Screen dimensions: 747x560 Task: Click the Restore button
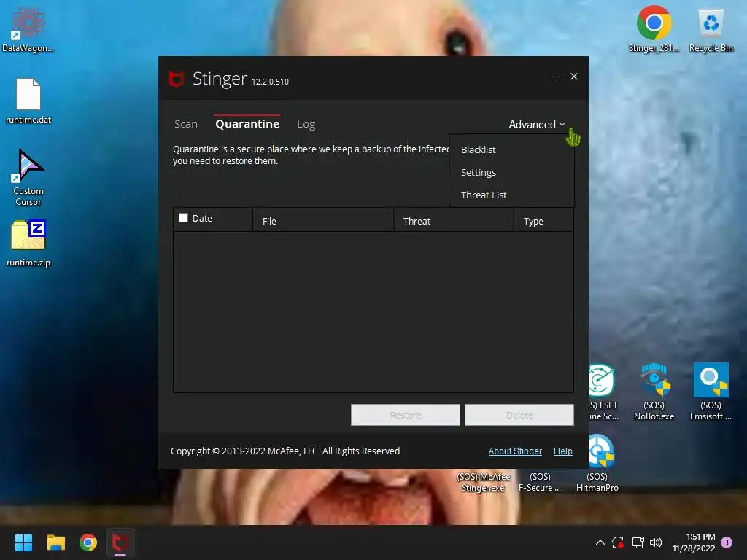[406, 415]
